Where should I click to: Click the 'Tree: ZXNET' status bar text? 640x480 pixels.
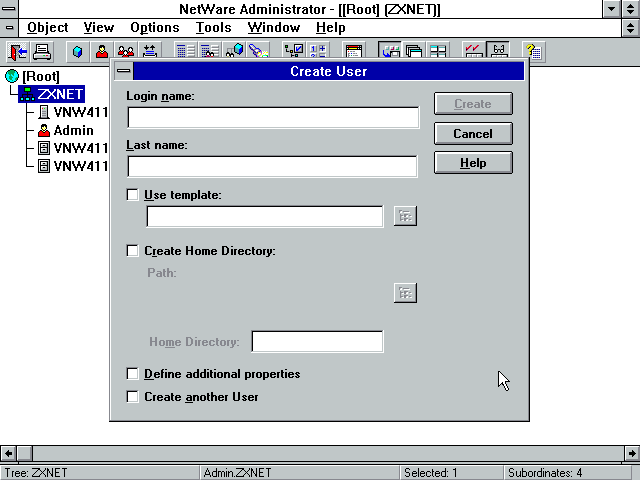(x=36, y=473)
